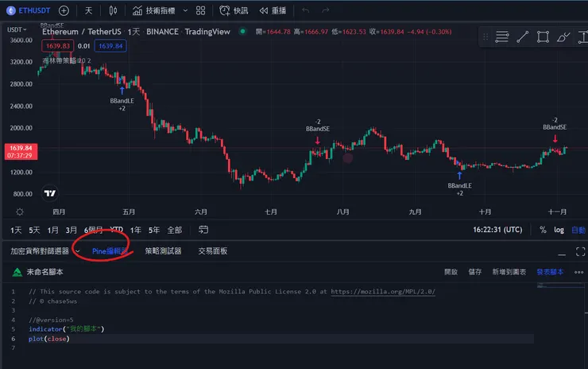Viewport: 588px width, 369px height.
Task: Set the range to 全部
Action: pos(174,230)
